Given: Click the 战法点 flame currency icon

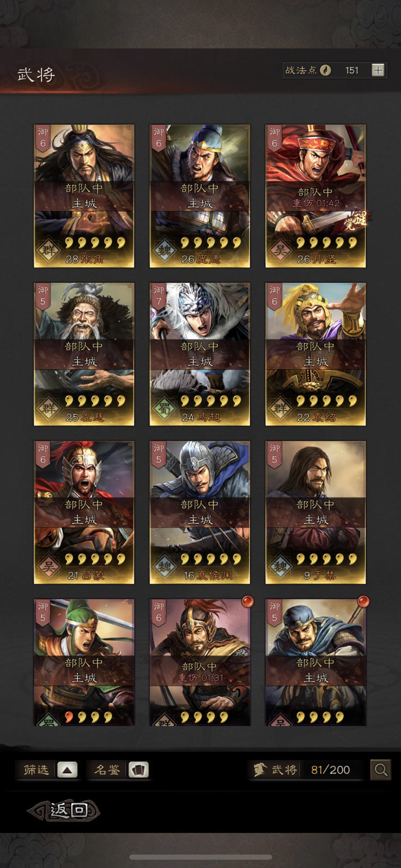Looking at the screenshot, I should (x=325, y=70).
